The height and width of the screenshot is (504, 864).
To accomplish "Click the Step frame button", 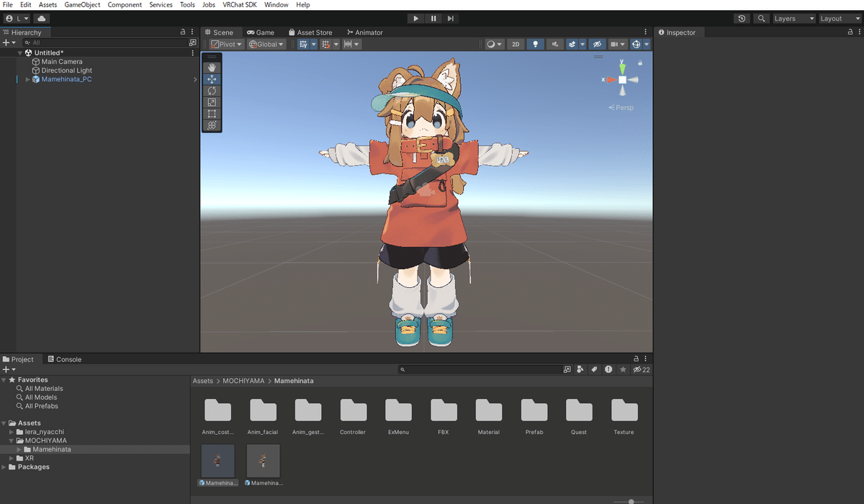I will pos(451,19).
